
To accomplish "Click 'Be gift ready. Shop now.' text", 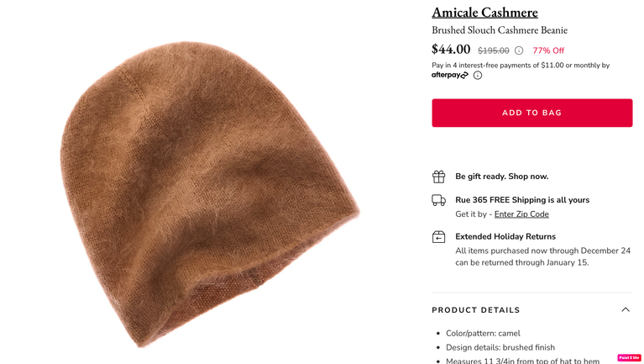I will tap(501, 177).
